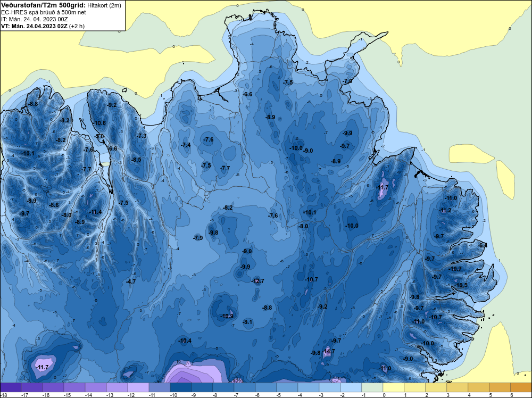Click the -5.0 temperature value on the map
Screen dimensions: 532x398
click(x=99, y=136)
